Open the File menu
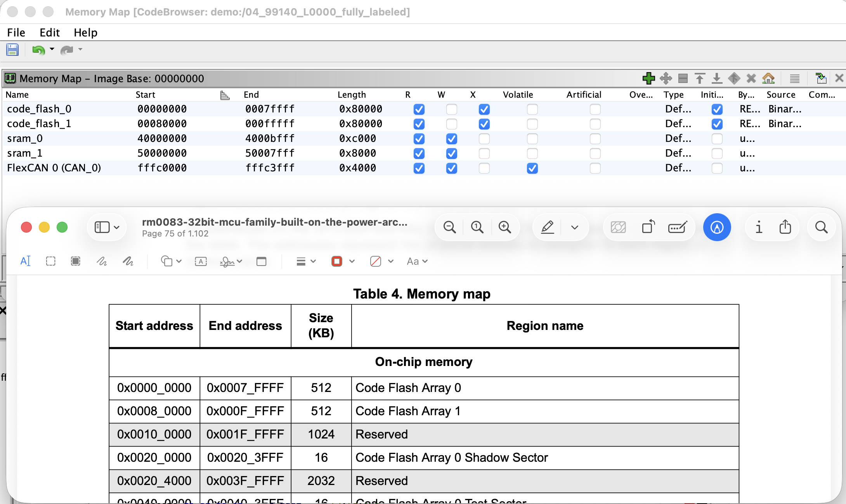Screen dimensions: 846x504 (x=16, y=33)
